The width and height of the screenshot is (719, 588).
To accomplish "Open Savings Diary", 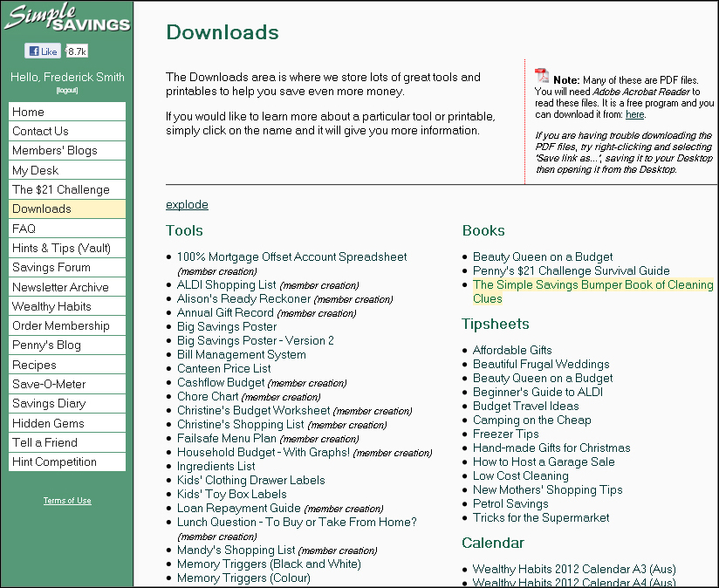I will (x=67, y=403).
